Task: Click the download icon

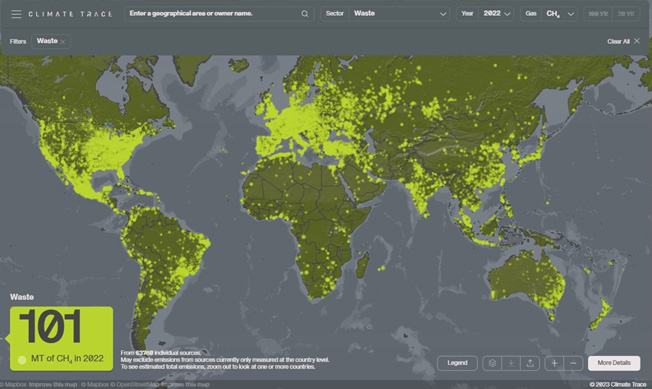Action: [x=511, y=363]
